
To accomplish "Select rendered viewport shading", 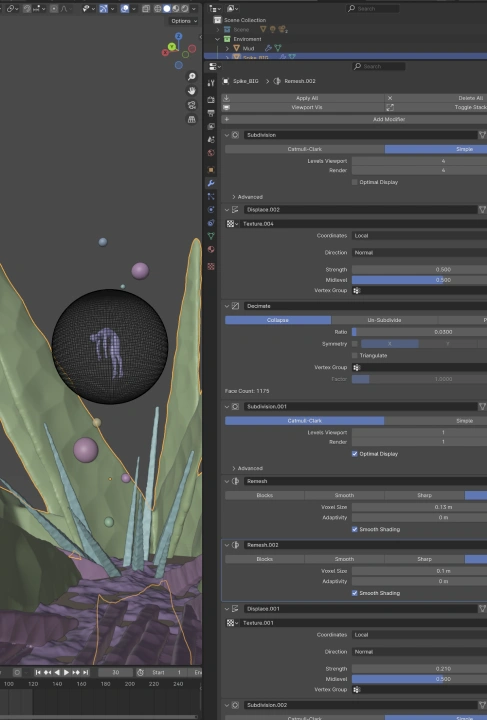I will point(185,9).
